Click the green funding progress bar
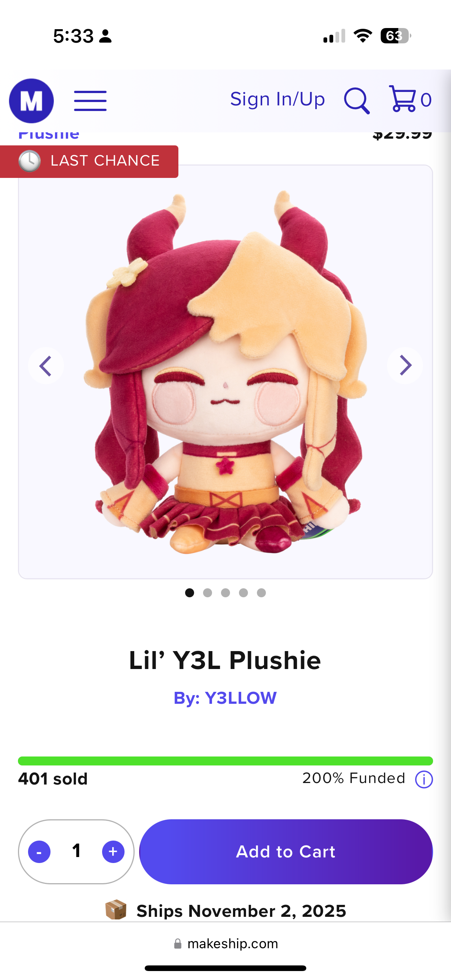This screenshot has width=451, height=980. pyautogui.click(x=225, y=761)
